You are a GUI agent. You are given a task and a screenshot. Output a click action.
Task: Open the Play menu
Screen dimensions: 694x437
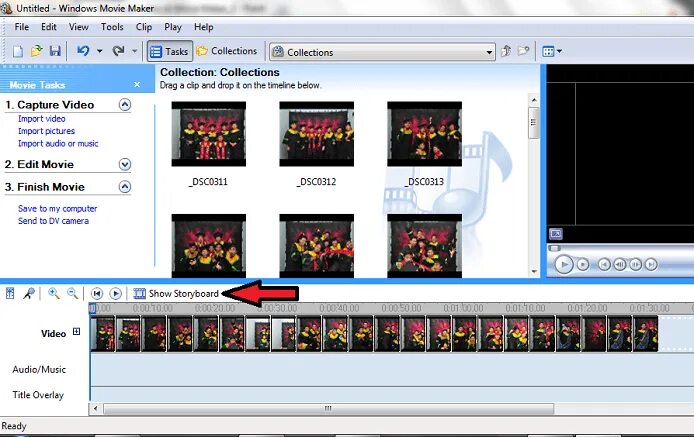click(173, 27)
